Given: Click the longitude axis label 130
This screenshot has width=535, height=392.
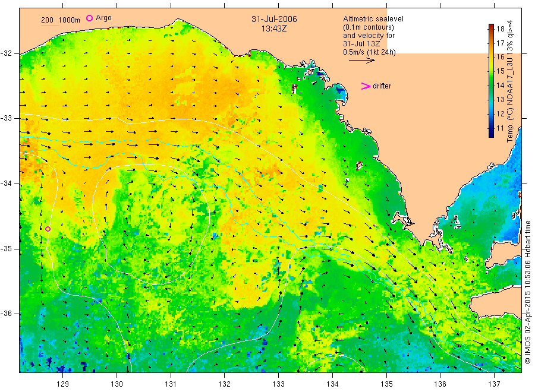Looking at the screenshot, I should click(x=117, y=384).
